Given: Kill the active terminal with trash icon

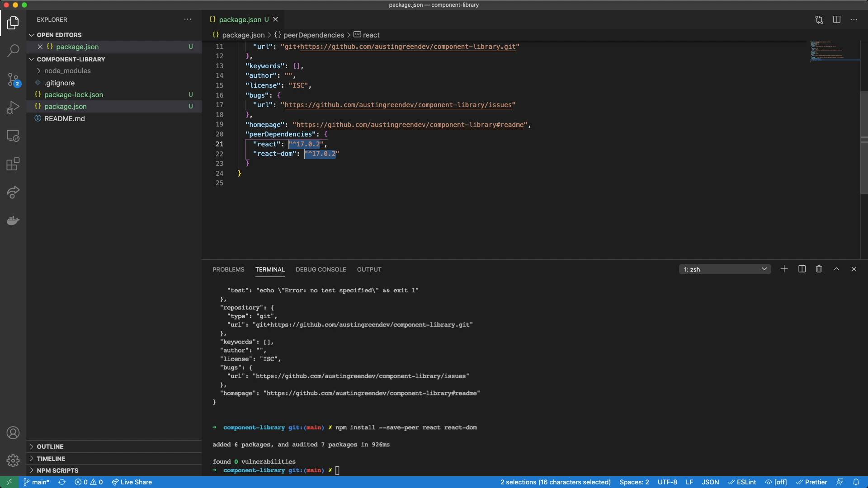Looking at the screenshot, I should 819,269.
